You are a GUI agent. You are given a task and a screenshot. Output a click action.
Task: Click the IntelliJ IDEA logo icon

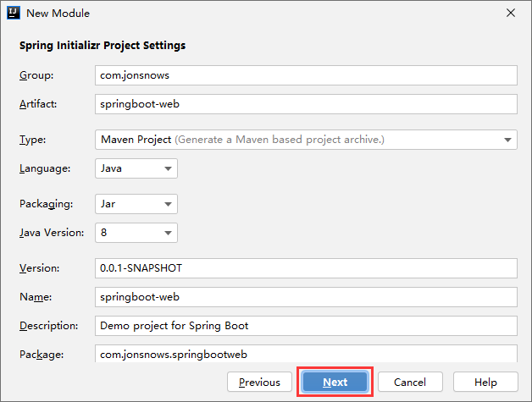[12, 13]
